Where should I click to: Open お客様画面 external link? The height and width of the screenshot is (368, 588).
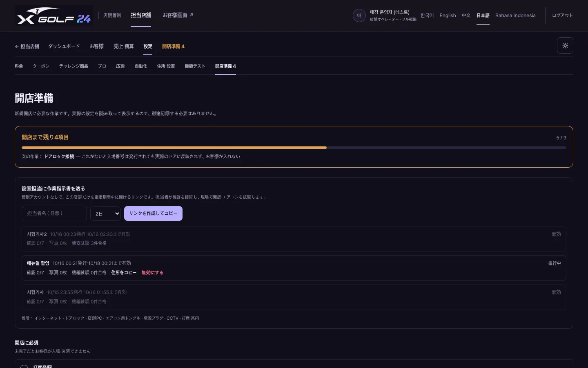178,16
